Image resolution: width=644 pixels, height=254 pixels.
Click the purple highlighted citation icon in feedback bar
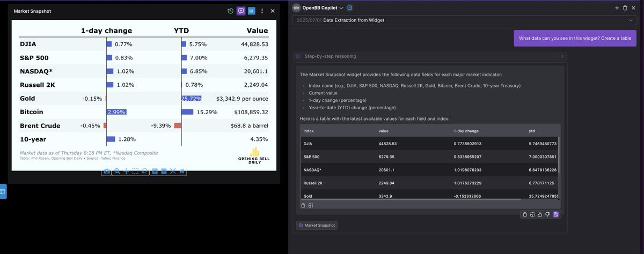click(x=556, y=214)
